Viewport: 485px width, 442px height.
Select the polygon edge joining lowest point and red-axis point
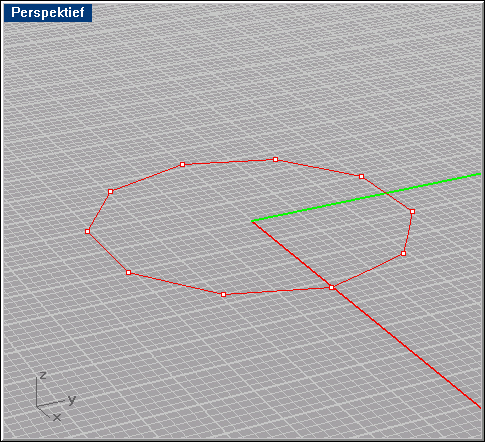(x=277, y=291)
